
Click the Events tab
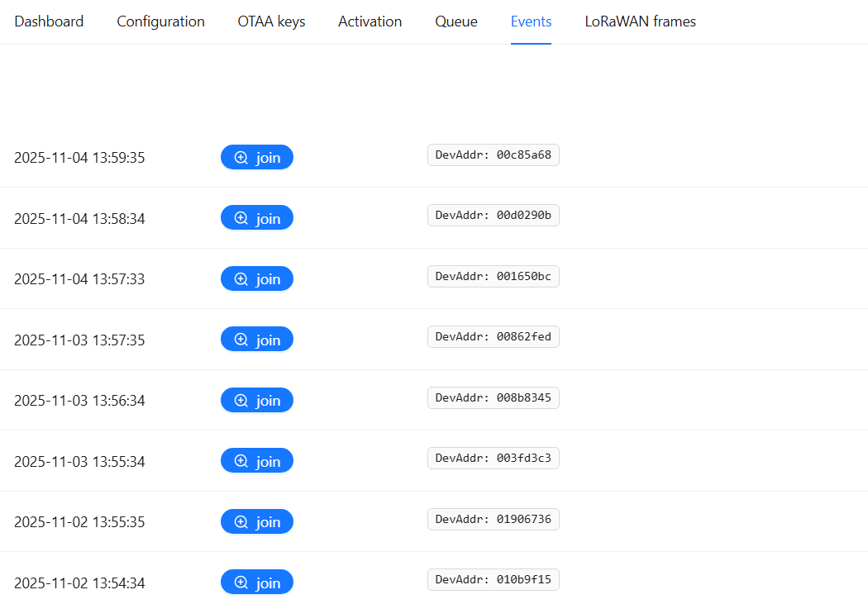click(531, 21)
